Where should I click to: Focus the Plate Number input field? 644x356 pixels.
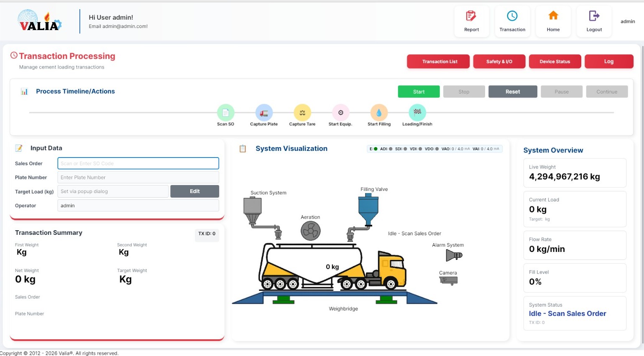click(x=138, y=177)
